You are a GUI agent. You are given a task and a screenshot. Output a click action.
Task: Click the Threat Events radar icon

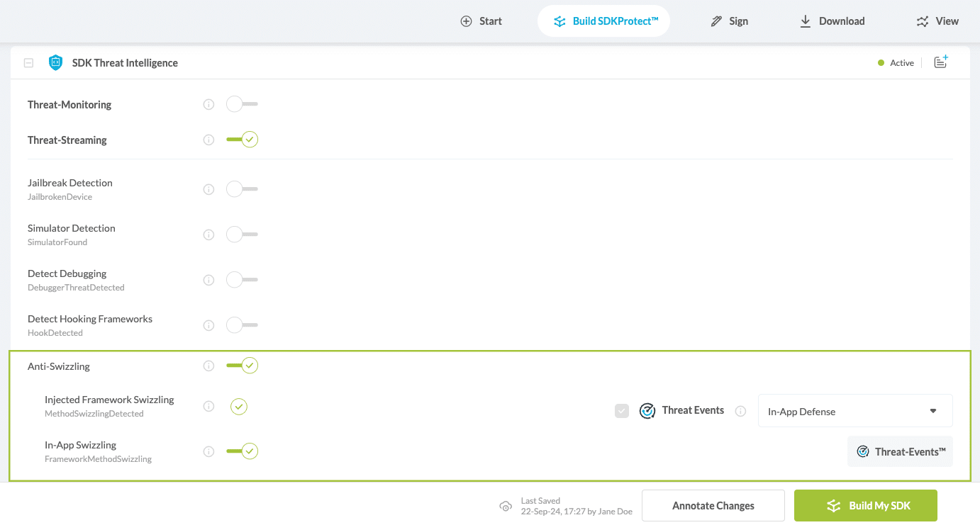point(647,411)
